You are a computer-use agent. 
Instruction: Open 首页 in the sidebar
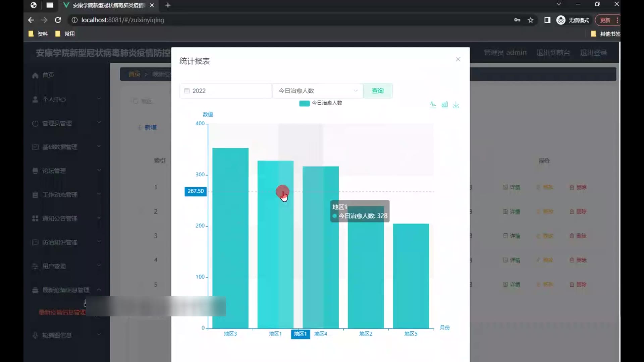point(48,75)
